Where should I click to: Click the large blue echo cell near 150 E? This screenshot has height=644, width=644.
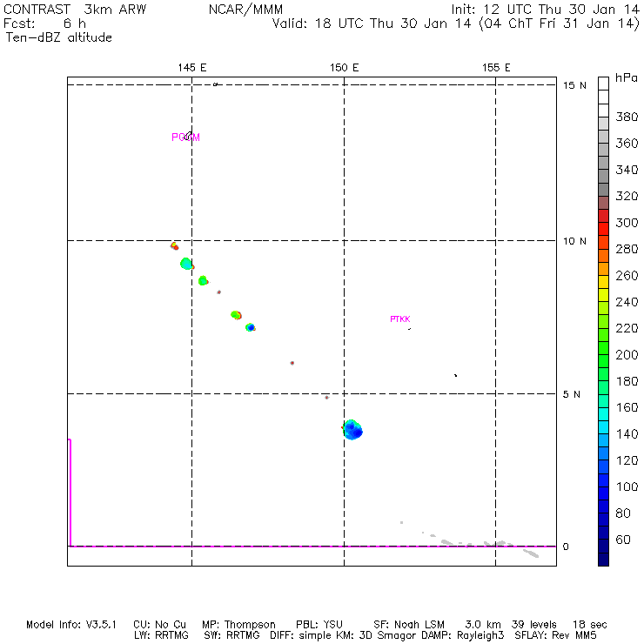pyautogui.click(x=352, y=430)
